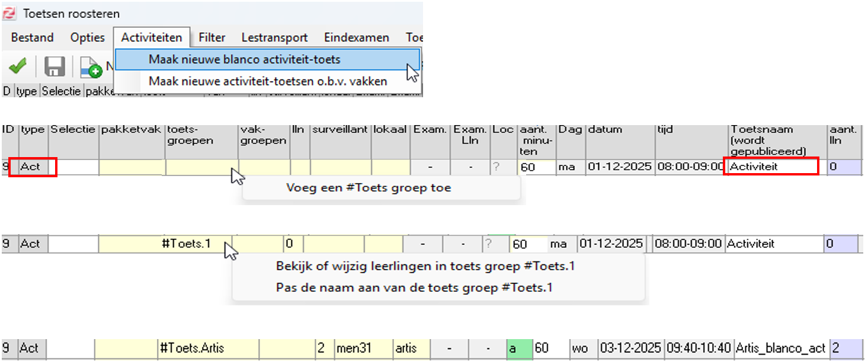The image size is (868, 364).
Task: Select Bekijk of wijzig leerlingen option
Action: (x=425, y=266)
